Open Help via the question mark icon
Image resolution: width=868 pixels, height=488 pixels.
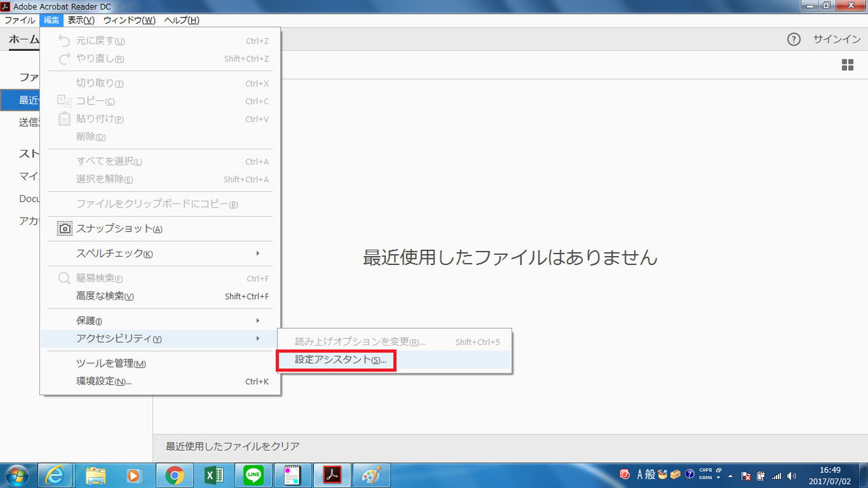click(794, 39)
